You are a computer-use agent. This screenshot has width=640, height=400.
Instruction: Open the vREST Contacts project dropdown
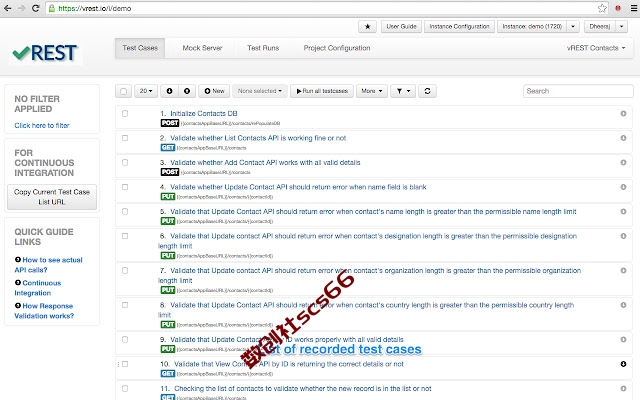(x=596, y=48)
